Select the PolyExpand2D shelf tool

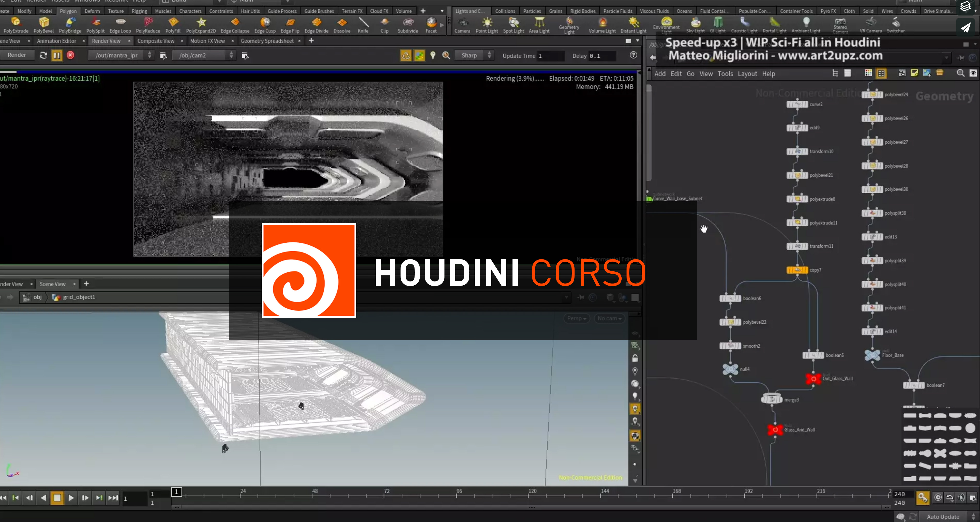(201, 25)
